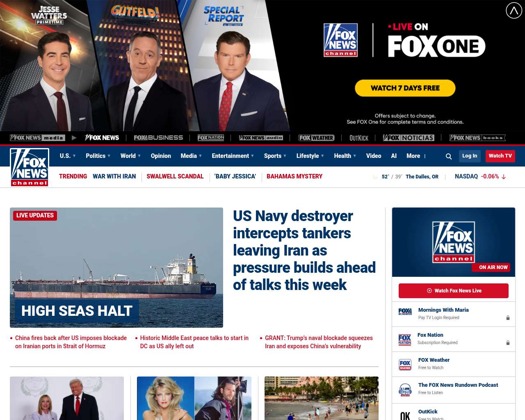The height and width of the screenshot is (420, 525).
Task: Open the Fox News Media network logo
Action: pos(37,138)
